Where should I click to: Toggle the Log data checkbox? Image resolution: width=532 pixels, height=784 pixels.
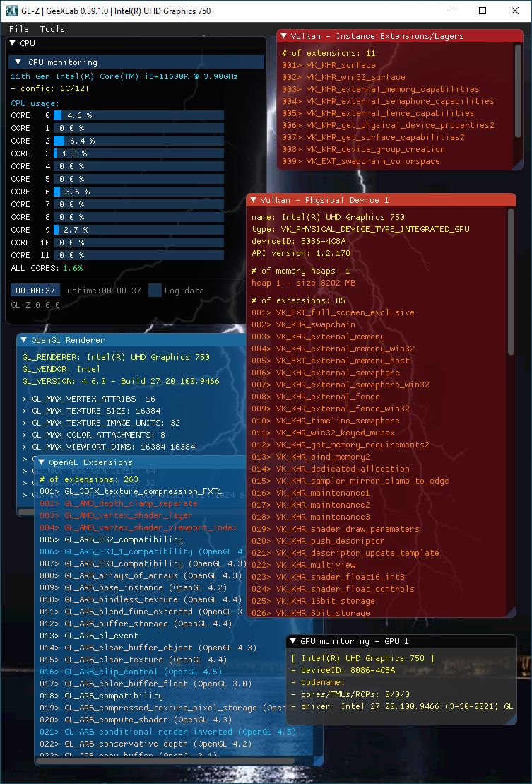[155, 291]
